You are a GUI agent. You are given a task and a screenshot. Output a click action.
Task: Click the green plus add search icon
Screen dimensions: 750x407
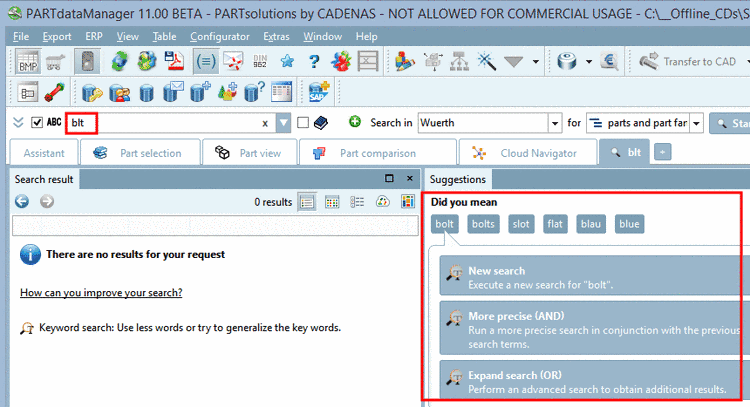355,122
